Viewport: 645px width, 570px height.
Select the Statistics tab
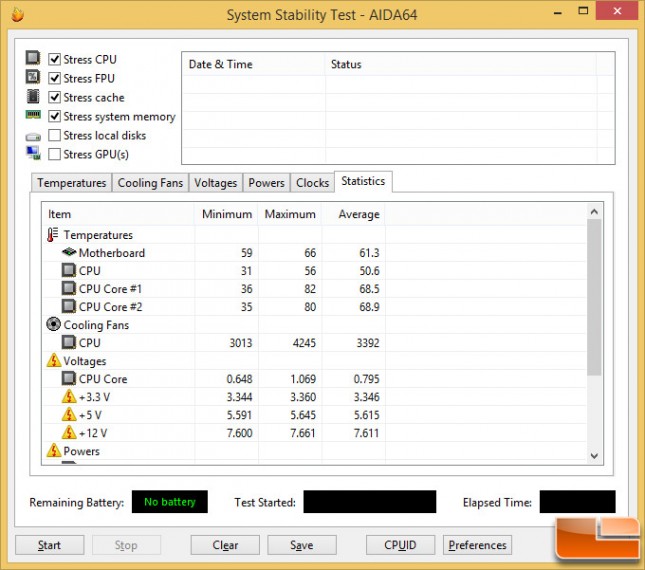[363, 181]
